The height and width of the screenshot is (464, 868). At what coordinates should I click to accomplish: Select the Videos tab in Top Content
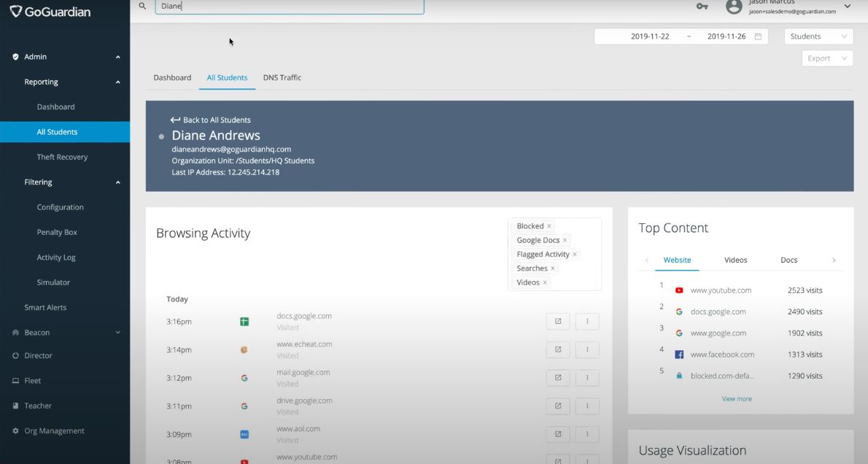pyautogui.click(x=736, y=260)
